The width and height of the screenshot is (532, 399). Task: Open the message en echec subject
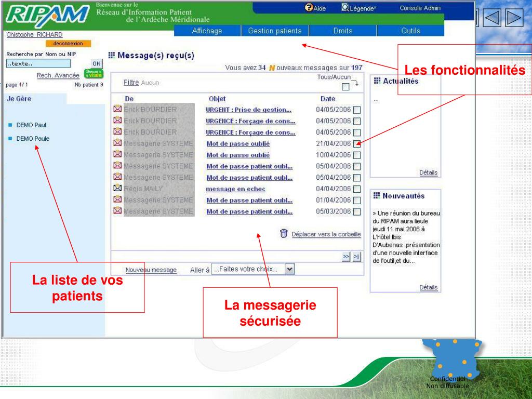tap(236, 189)
